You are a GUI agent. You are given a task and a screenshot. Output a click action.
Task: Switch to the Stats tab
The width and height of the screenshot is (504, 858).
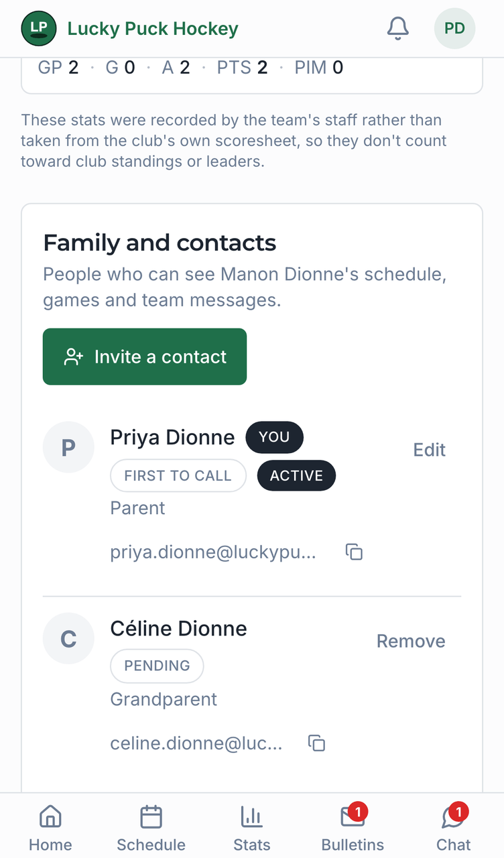[252, 828]
